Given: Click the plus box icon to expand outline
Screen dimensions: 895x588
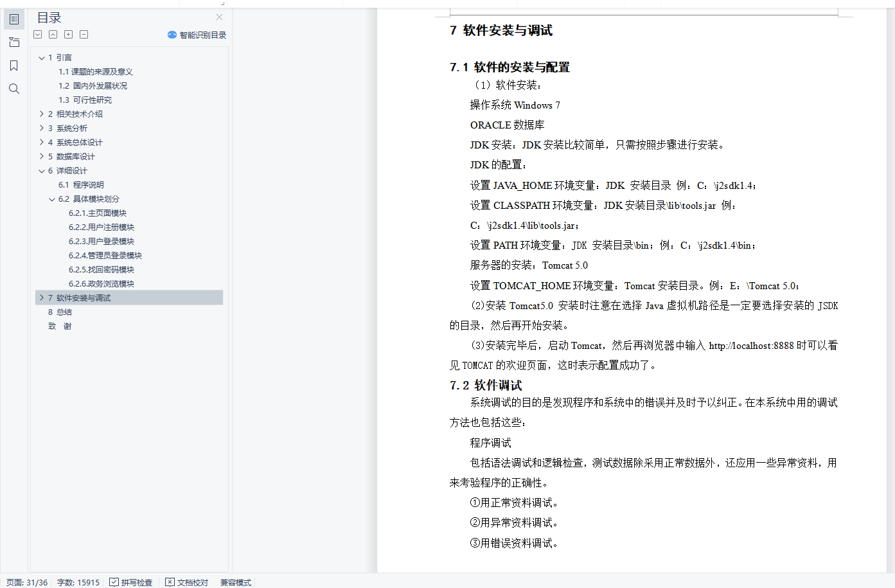Looking at the screenshot, I should [x=69, y=35].
